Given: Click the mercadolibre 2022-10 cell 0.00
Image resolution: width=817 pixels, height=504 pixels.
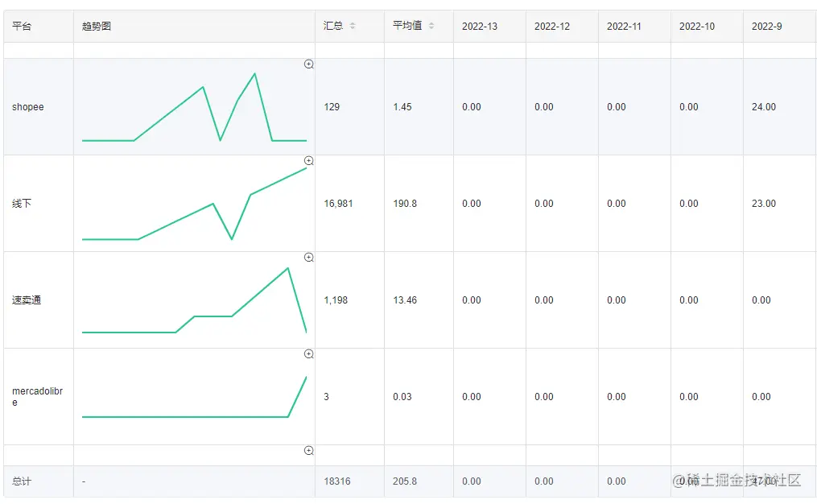Looking at the screenshot, I should point(689,397).
